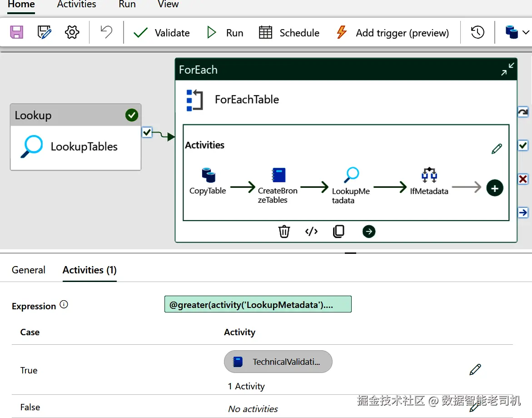The image size is (532, 418).
Task: View ForEach code with the </> icon
Action: point(311,232)
